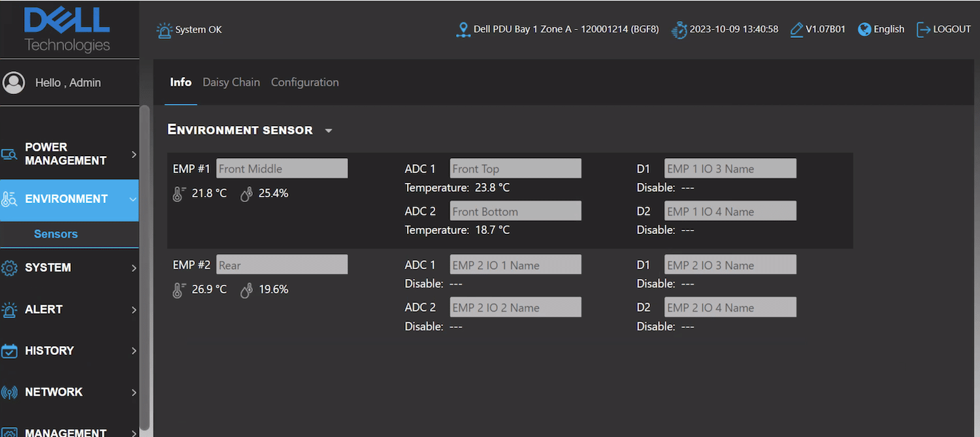Switch to the Daisy Chain tab
This screenshot has height=437, width=980.
tap(231, 82)
